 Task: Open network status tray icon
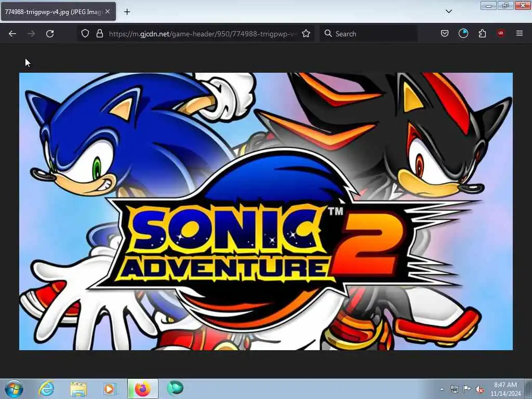(x=454, y=389)
